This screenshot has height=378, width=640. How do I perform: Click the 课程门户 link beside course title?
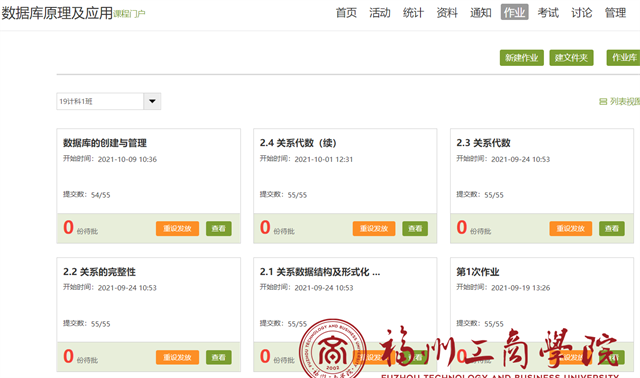coord(129,14)
